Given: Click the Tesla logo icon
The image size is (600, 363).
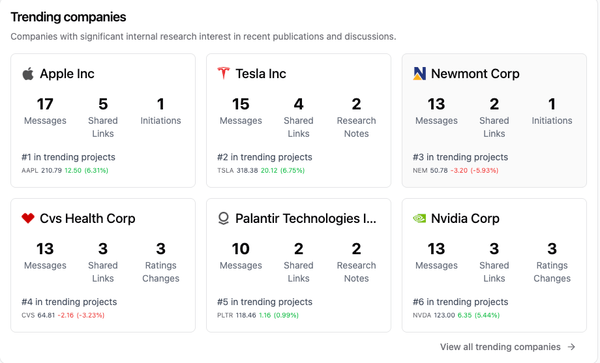Looking at the screenshot, I should (223, 73).
